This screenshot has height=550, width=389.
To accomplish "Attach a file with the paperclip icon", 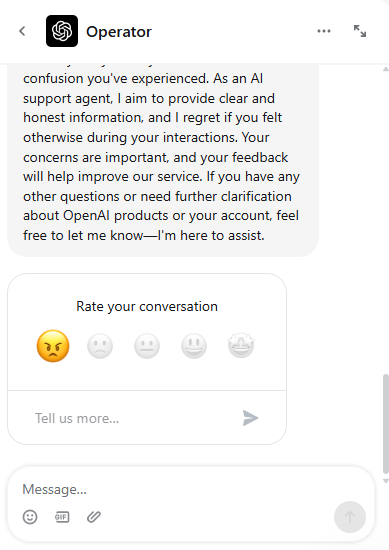I will click(94, 517).
